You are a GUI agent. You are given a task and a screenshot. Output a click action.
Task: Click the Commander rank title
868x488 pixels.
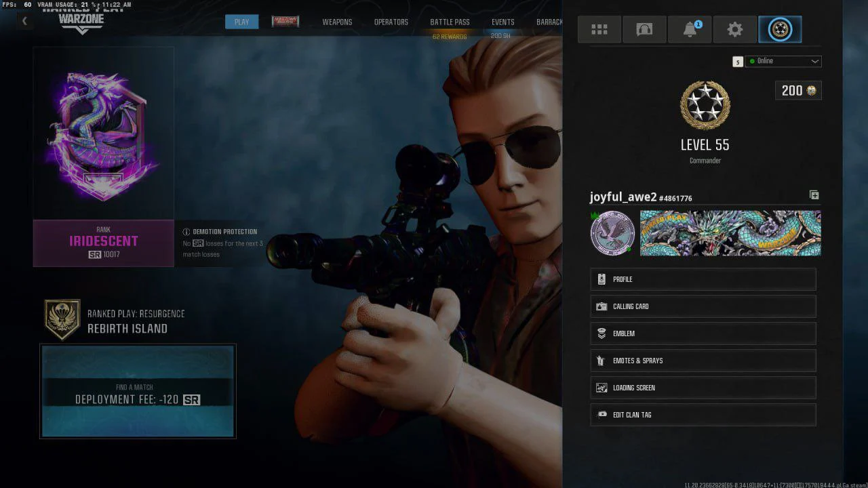click(705, 161)
